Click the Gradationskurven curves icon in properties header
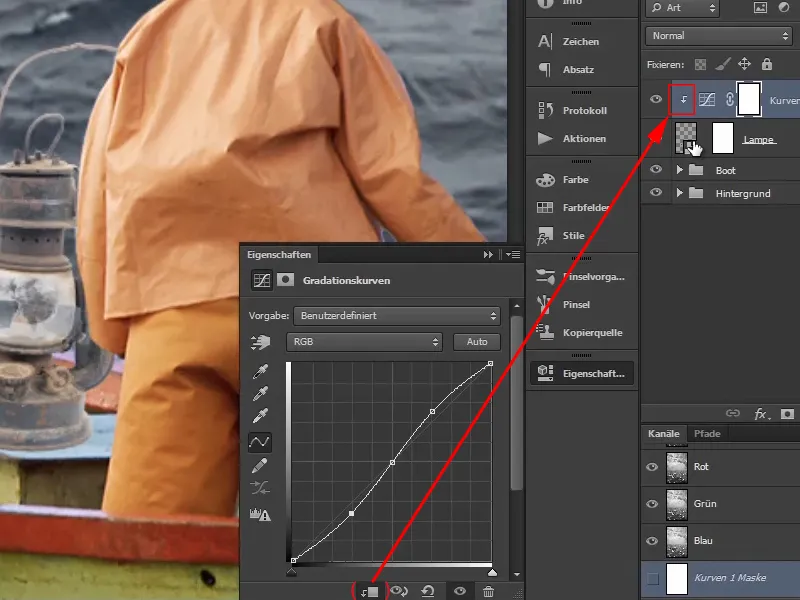The image size is (800, 600). coord(262,280)
